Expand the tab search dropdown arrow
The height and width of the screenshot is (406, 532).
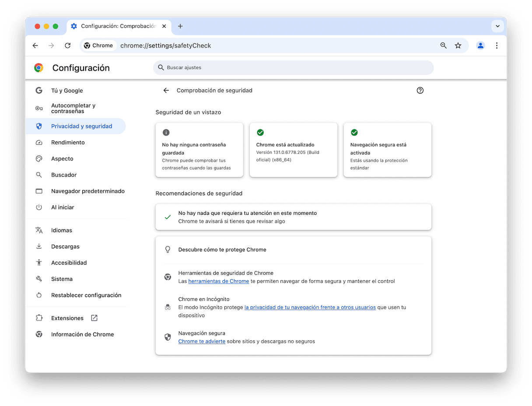click(497, 26)
